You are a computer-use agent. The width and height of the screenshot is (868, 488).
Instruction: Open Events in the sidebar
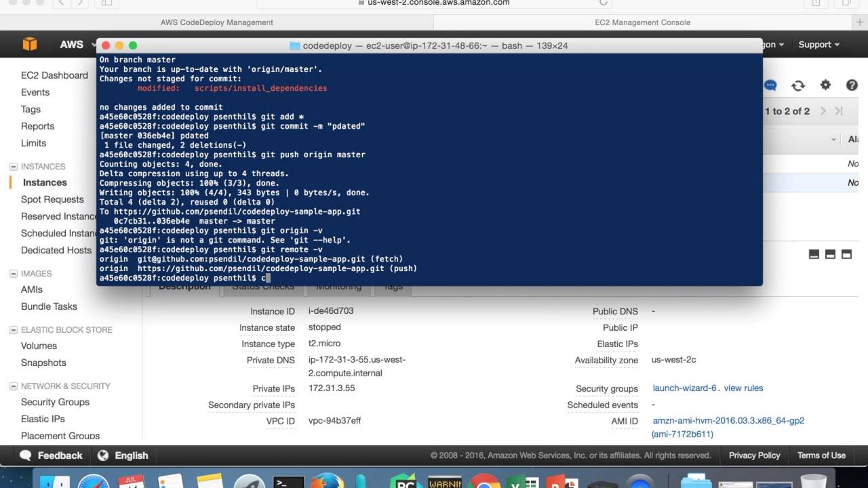coord(35,92)
